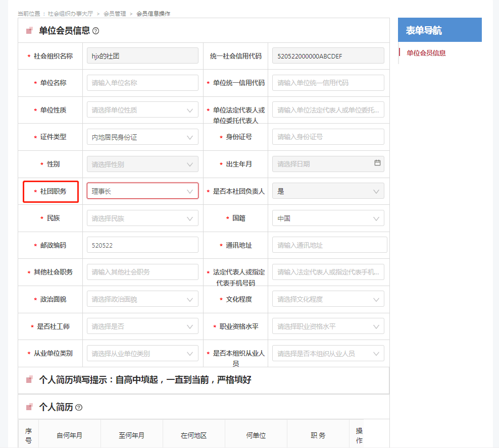499x448 pixels.
Task: Click the 邮政编码 field containing 520522
Action: 142,245
